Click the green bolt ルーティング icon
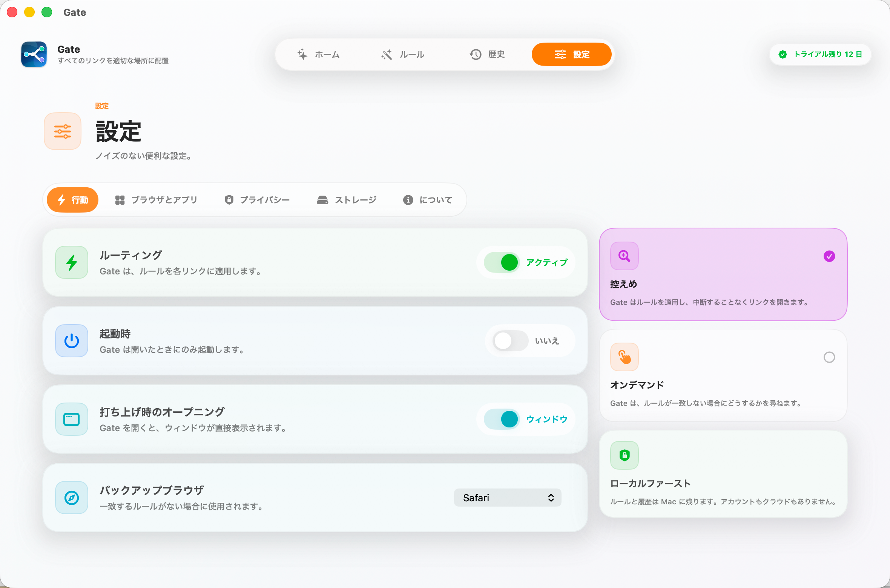This screenshot has width=890, height=588. coord(72,262)
